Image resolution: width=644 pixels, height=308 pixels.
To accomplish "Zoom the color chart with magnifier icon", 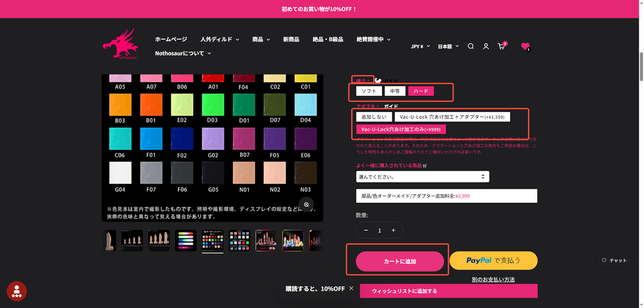I will coord(306,204).
